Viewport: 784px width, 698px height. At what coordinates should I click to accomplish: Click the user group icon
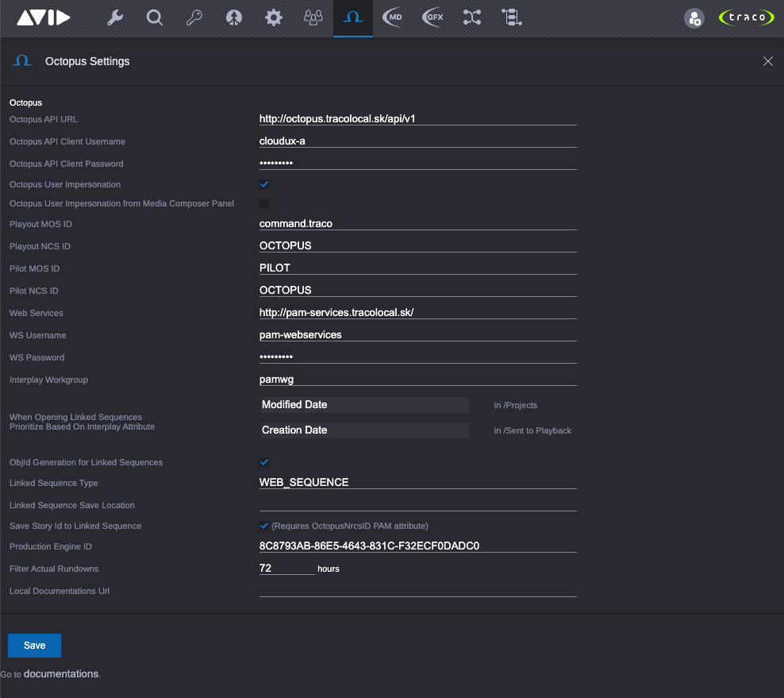click(x=313, y=17)
